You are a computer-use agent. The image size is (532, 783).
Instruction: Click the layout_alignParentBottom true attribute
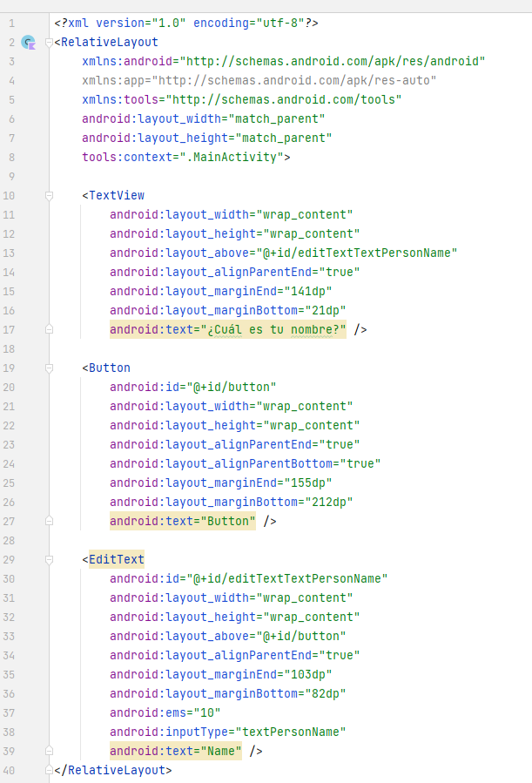245,464
